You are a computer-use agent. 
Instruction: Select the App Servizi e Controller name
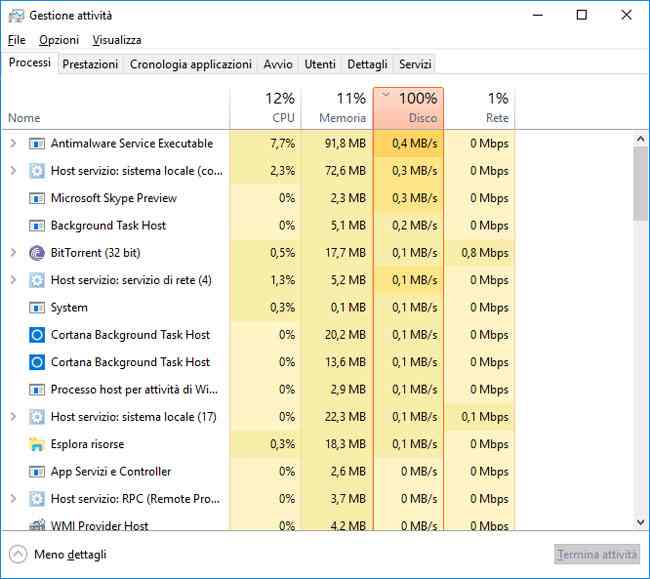tap(111, 472)
